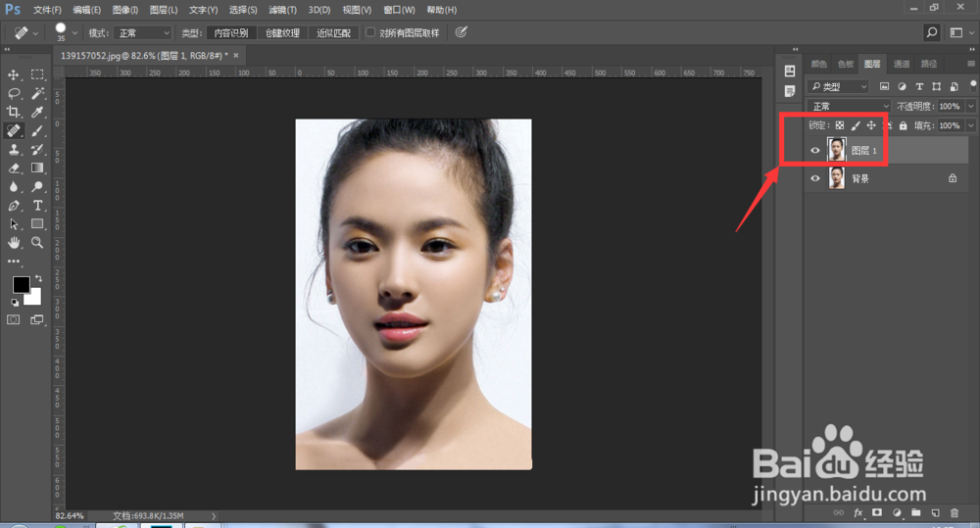
Task: Select the Lasso tool
Action: 13,94
